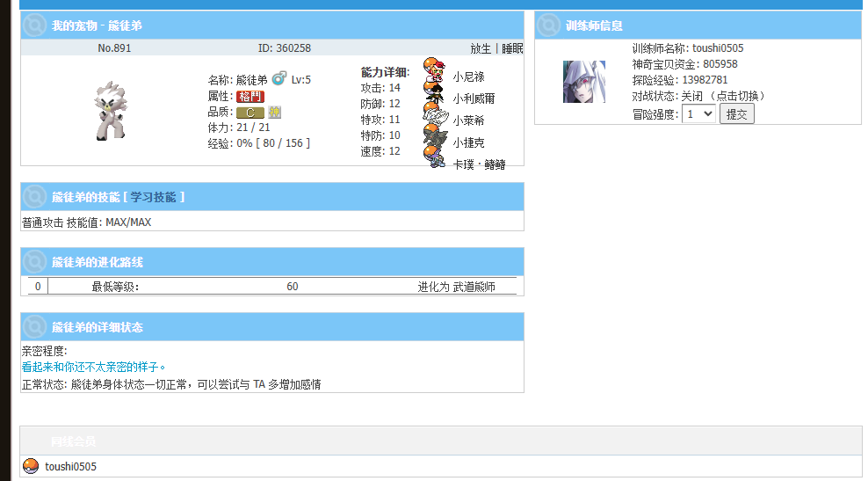Click the 小尼祿 name text

pyautogui.click(x=468, y=77)
